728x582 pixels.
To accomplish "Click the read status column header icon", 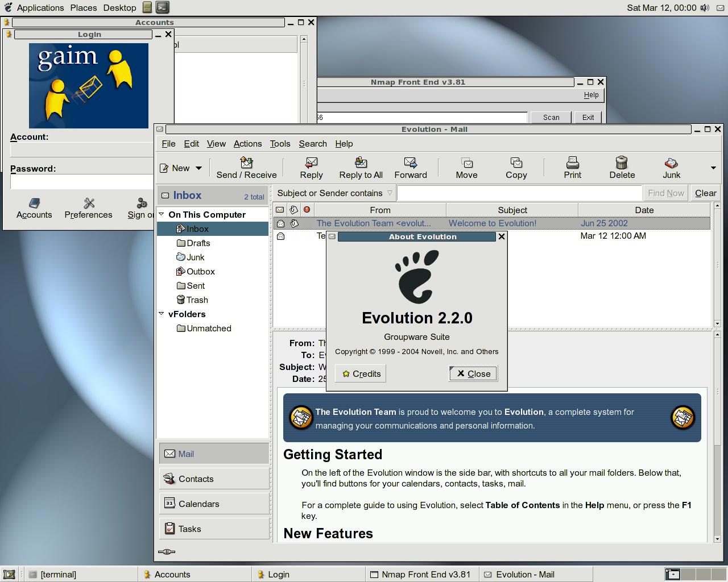I will coord(280,210).
